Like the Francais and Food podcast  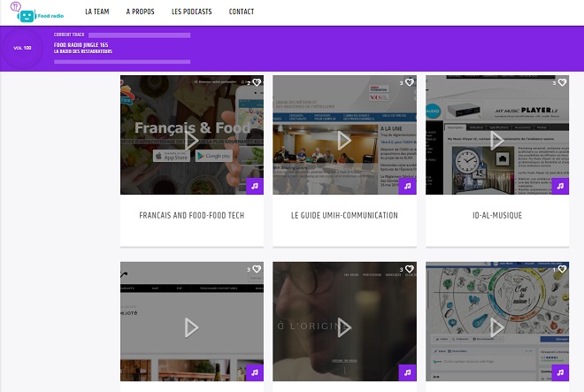(257, 82)
